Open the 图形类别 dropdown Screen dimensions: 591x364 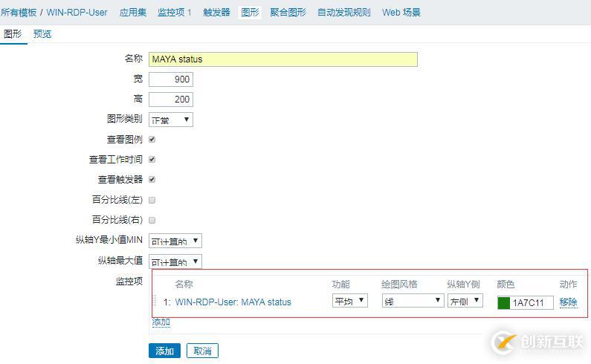(171, 120)
